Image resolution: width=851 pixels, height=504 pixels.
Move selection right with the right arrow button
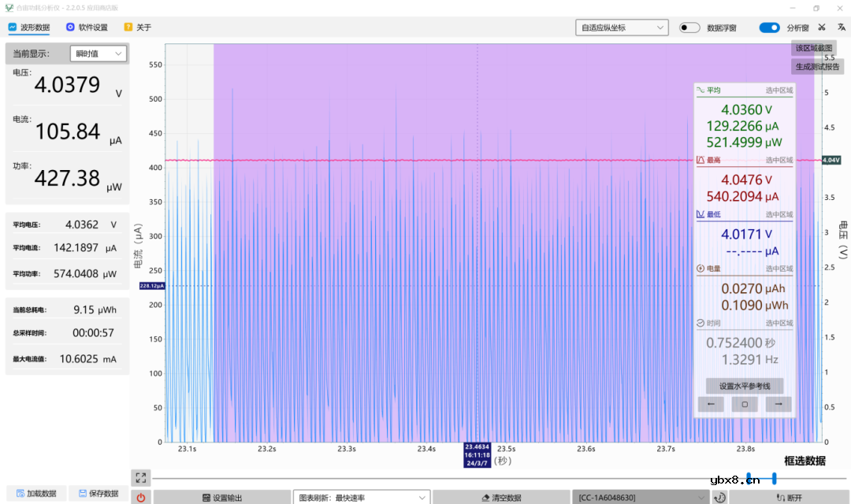pyautogui.click(x=779, y=404)
